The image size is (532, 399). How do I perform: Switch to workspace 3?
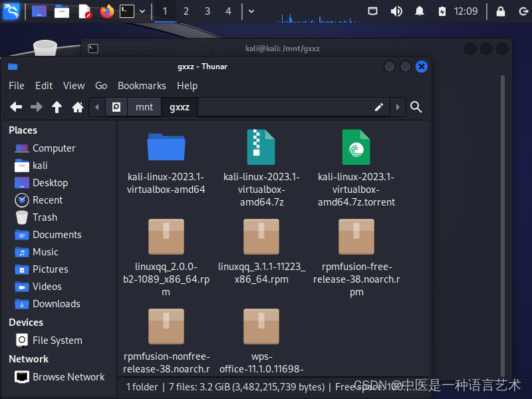point(207,11)
